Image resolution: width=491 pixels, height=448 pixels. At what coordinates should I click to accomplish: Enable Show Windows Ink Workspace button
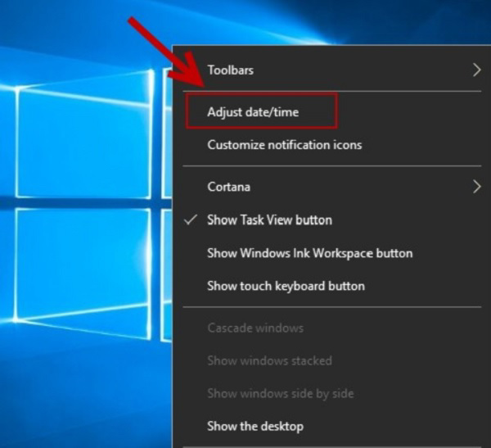pyautogui.click(x=309, y=253)
